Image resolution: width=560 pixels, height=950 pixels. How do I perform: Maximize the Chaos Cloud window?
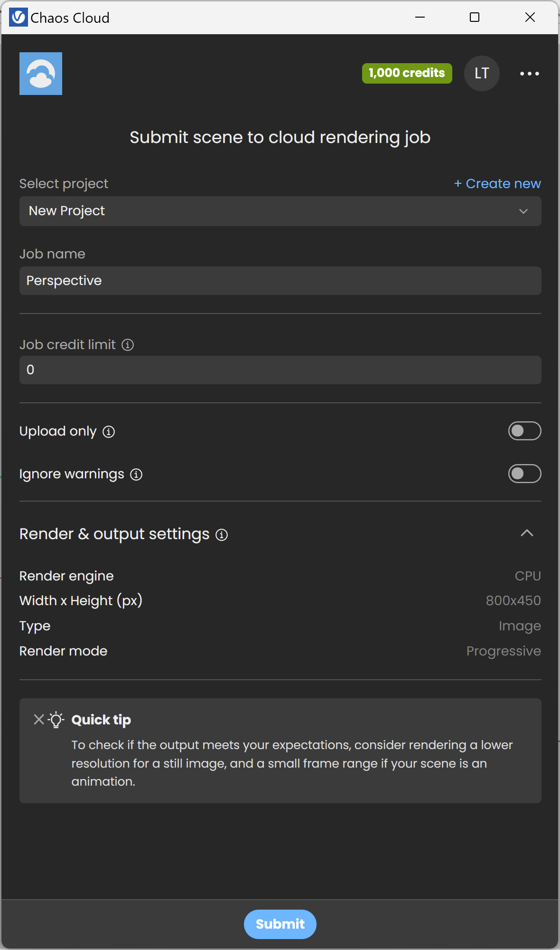(x=475, y=17)
